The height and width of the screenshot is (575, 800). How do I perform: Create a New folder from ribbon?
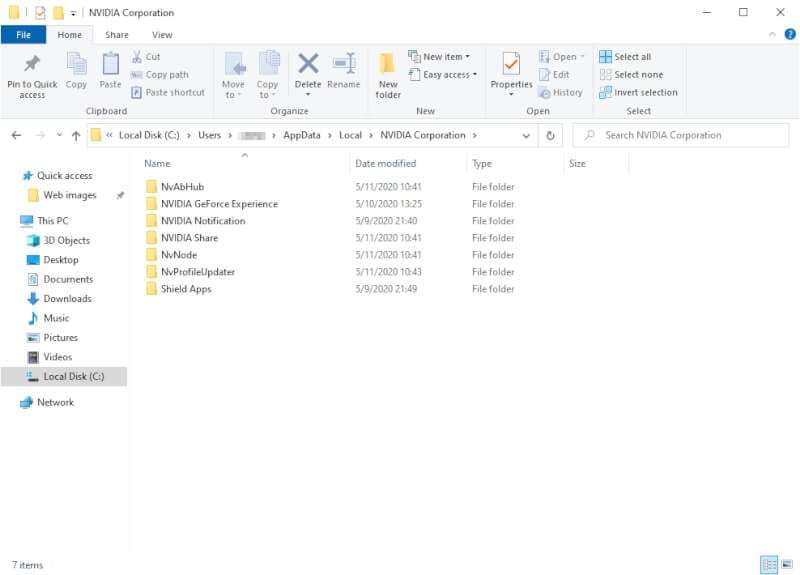(x=388, y=75)
